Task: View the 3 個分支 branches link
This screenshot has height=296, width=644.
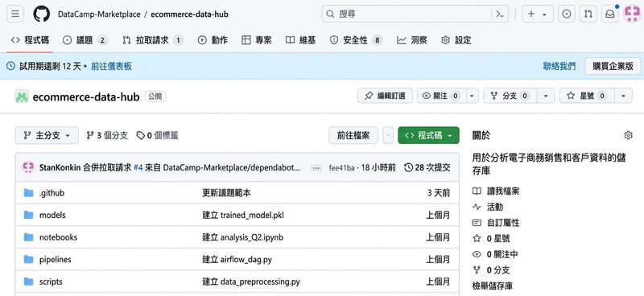Action: tap(107, 135)
